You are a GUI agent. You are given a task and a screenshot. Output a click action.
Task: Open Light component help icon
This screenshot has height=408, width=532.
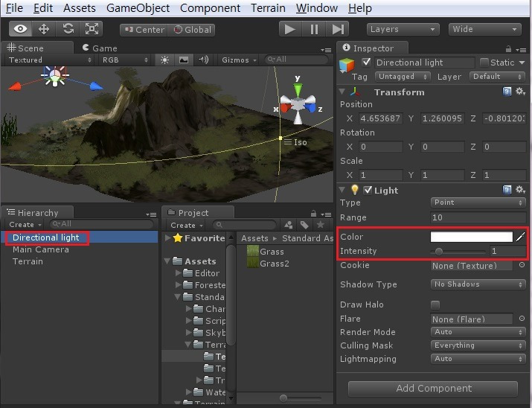(507, 190)
